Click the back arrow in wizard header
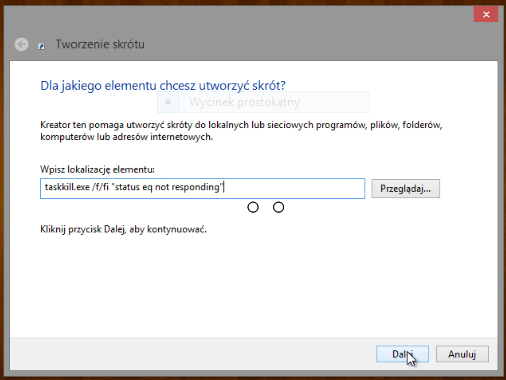The width and height of the screenshot is (506, 380). (21, 44)
